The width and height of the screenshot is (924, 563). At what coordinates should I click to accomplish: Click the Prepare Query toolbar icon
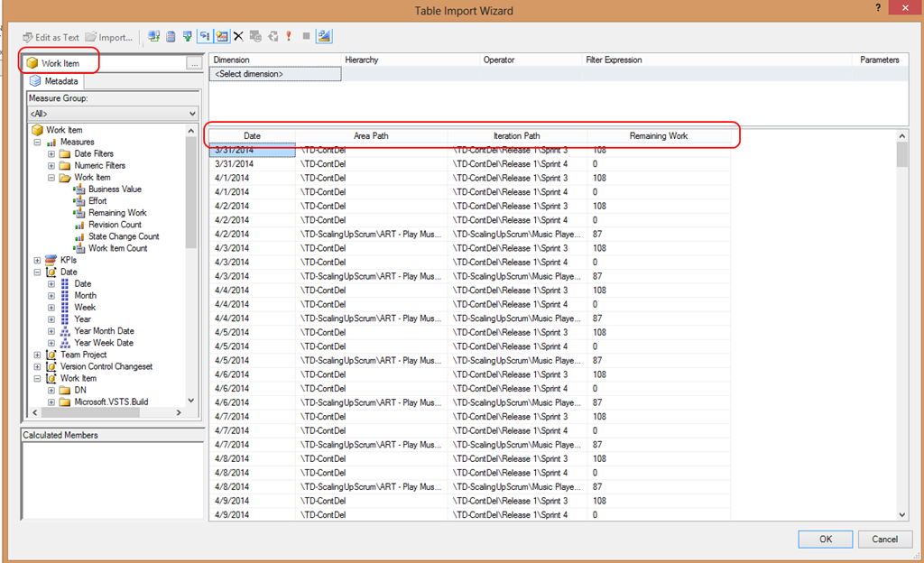point(273,37)
